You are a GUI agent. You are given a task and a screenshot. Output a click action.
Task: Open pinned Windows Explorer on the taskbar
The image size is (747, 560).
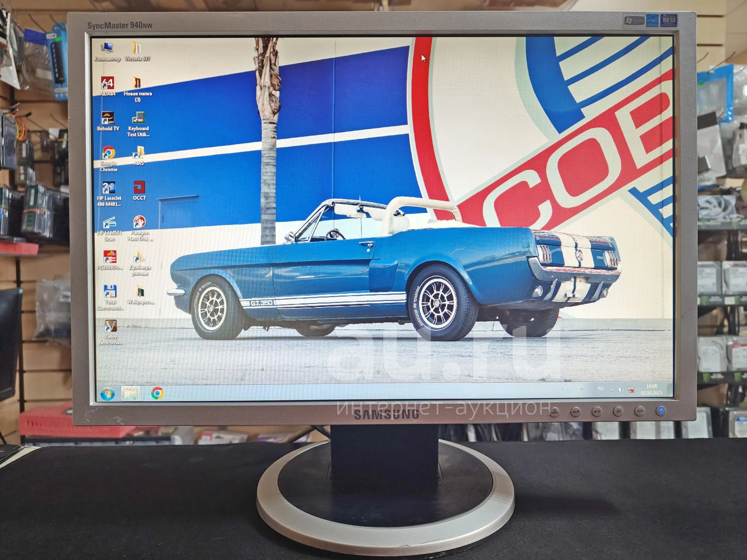click(x=131, y=393)
